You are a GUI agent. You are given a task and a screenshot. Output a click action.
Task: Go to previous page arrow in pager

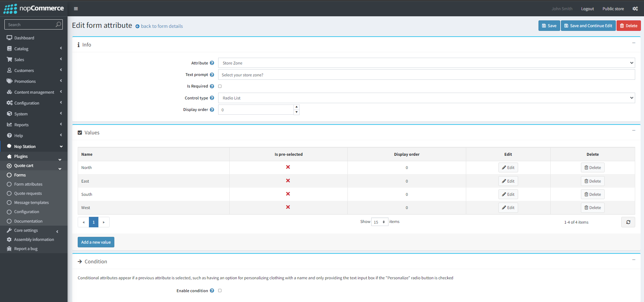pyautogui.click(x=83, y=222)
